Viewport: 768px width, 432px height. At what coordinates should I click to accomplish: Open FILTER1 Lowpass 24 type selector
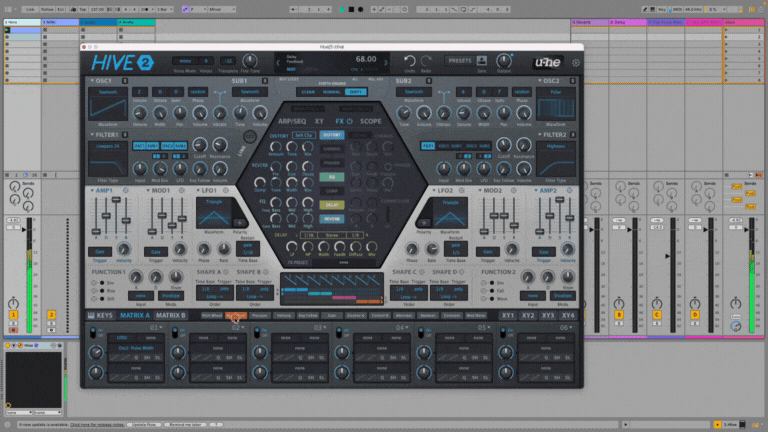click(x=108, y=146)
